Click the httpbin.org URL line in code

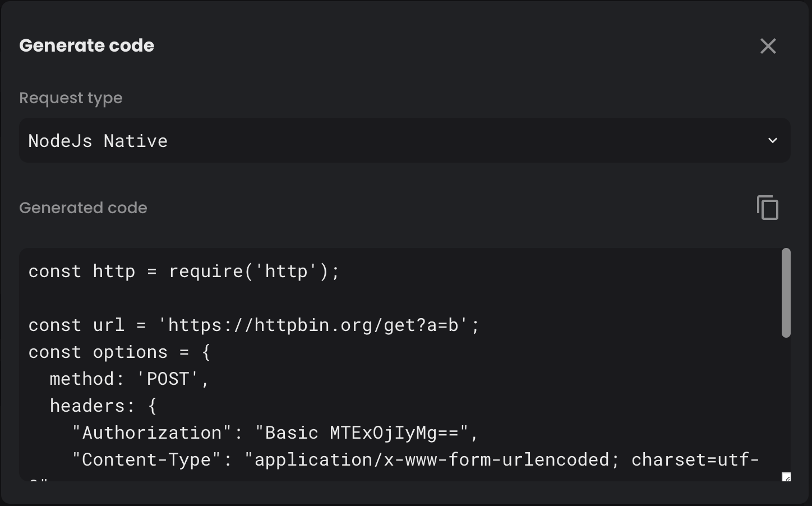pyautogui.click(x=254, y=325)
